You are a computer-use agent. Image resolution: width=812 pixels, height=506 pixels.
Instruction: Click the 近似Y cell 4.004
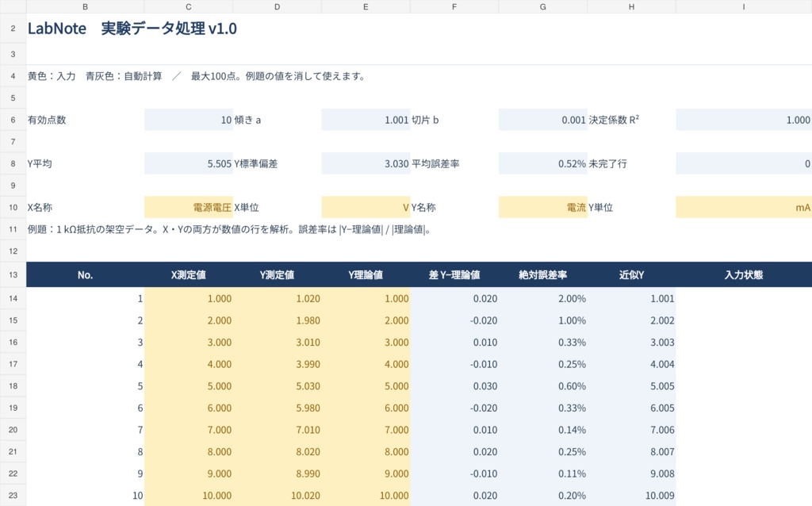(631, 364)
